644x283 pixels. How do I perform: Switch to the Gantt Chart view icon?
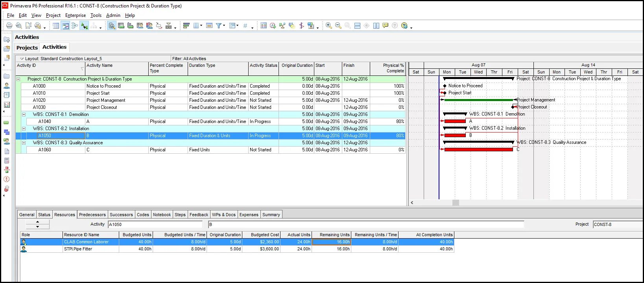65,26
